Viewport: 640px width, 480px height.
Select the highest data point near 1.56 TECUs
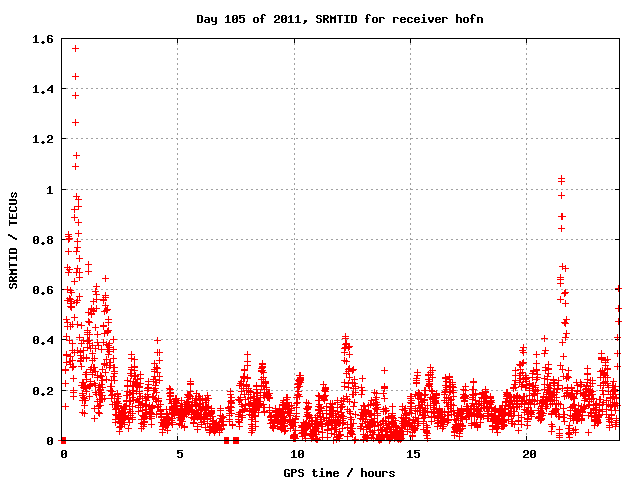(75, 48)
